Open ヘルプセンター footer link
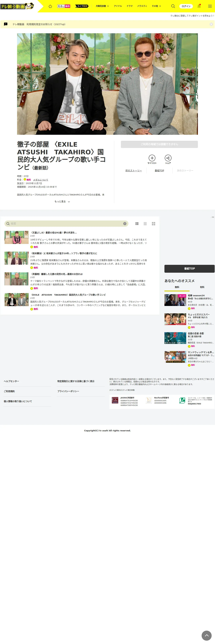Screen dimensions: 215x644 11,381
